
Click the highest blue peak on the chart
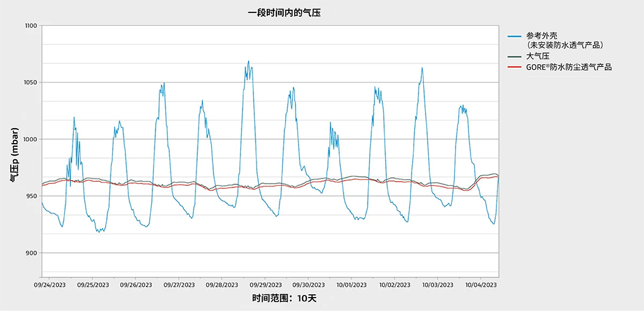[x=248, y=62]
